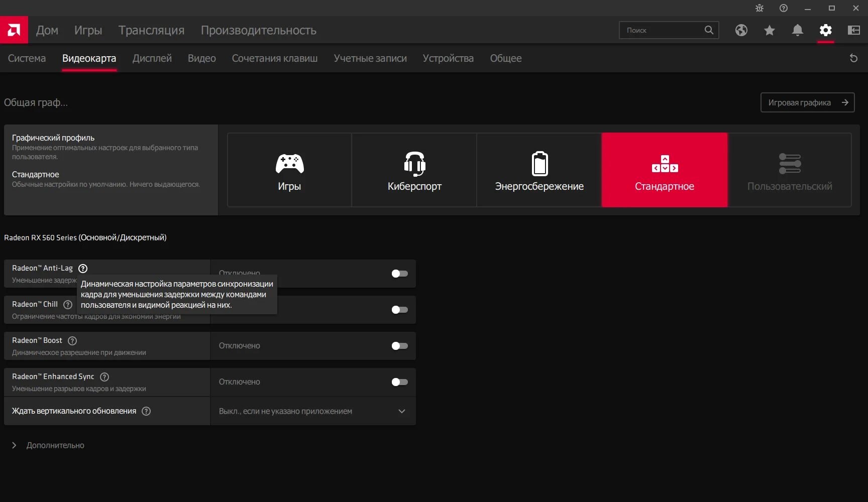Viewport: 868px width, 502px height.
Task: Select the Стандартное profile
Action: click(665, 170)
